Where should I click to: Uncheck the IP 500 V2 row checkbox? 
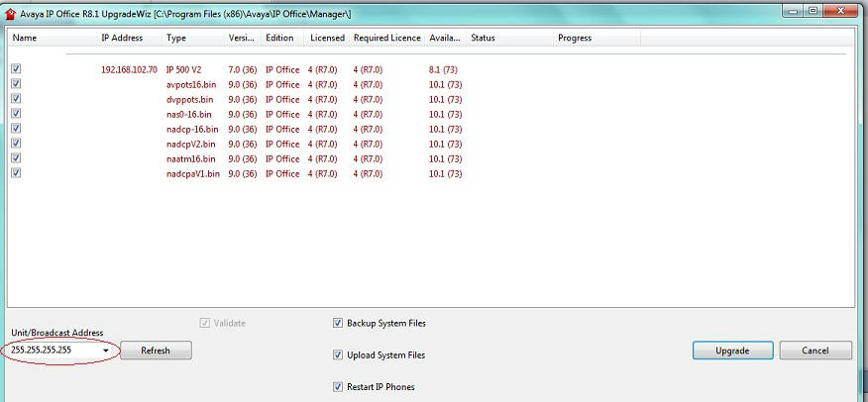[16, 68]
